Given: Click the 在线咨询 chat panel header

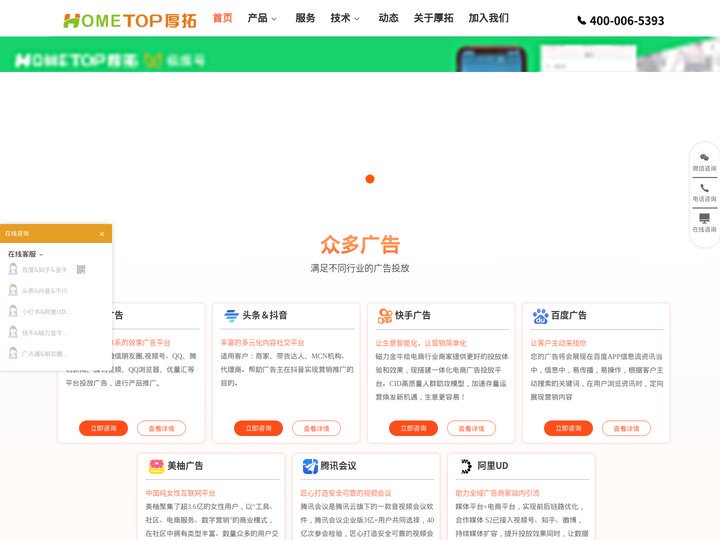Looking at the screenshot, I should coord(56,234).
